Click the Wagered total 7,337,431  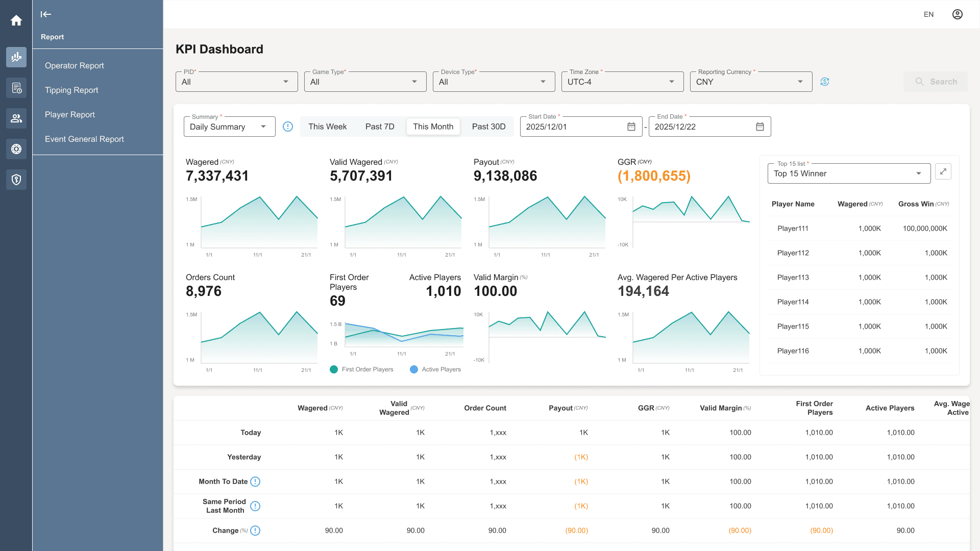tap(217, 176)
